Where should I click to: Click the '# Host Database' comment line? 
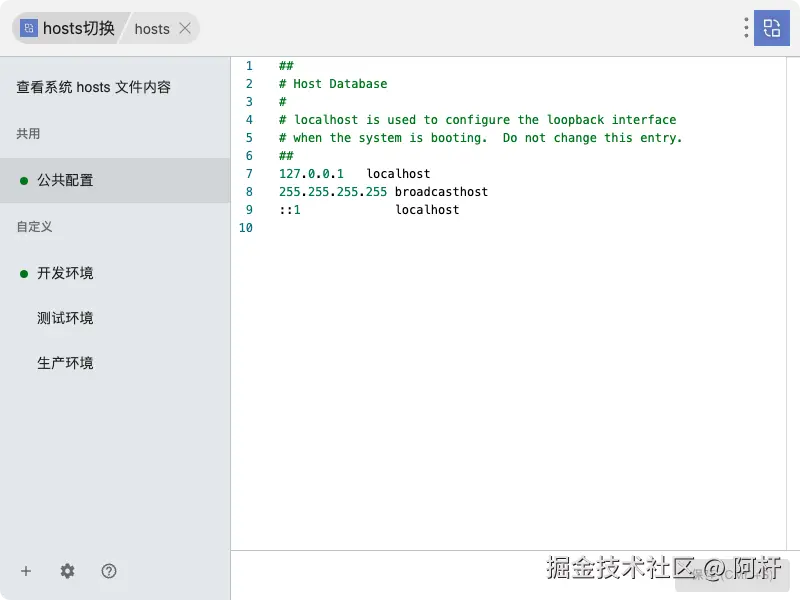(333, 84)
